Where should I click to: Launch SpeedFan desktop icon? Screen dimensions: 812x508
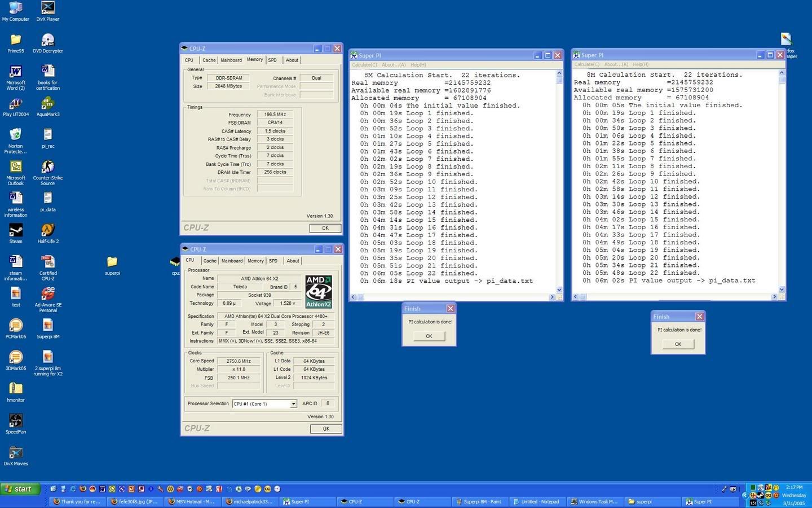[x=15, y=424]
